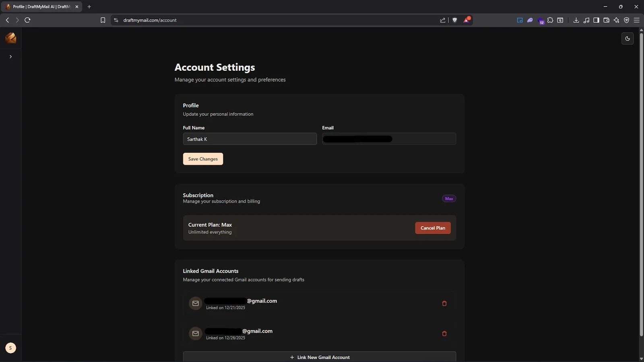Viewport: 644px width, 362px height.
Task: Open Brave VPN shield icon
Action: tap(627, 20)
